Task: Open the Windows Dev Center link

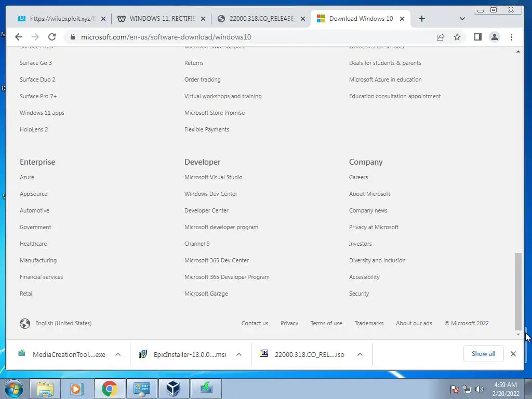Action: [211, 194]
